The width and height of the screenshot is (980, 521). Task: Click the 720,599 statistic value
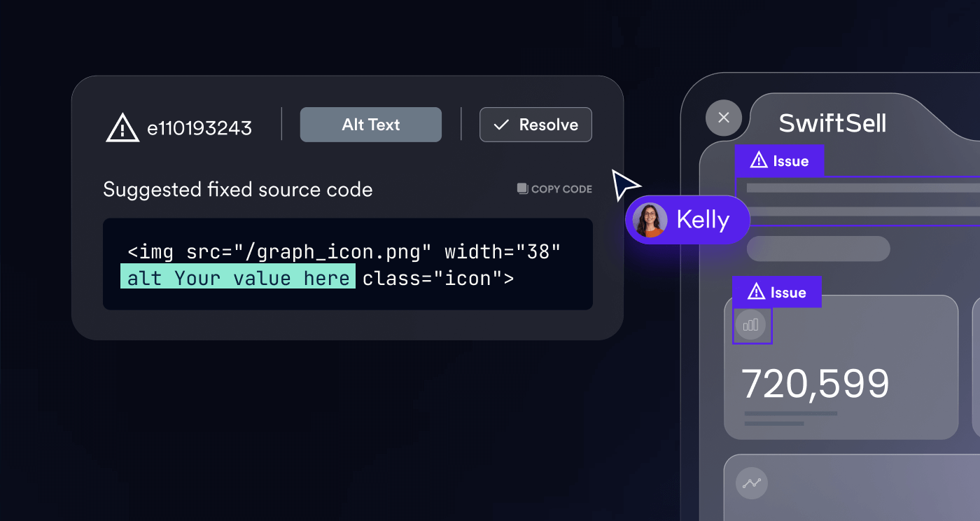815,384
